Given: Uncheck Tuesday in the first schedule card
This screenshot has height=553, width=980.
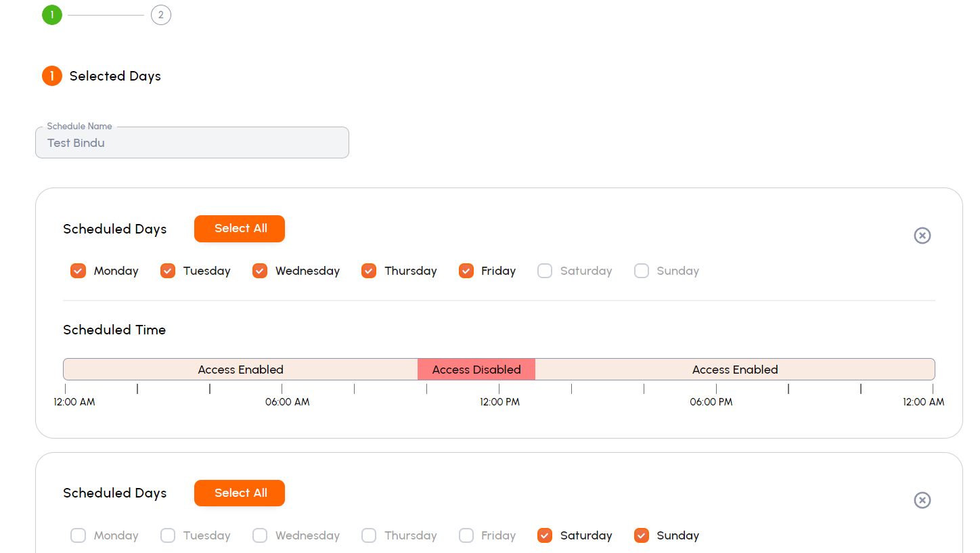Looking at the screenshot, I should coord(168,271).
